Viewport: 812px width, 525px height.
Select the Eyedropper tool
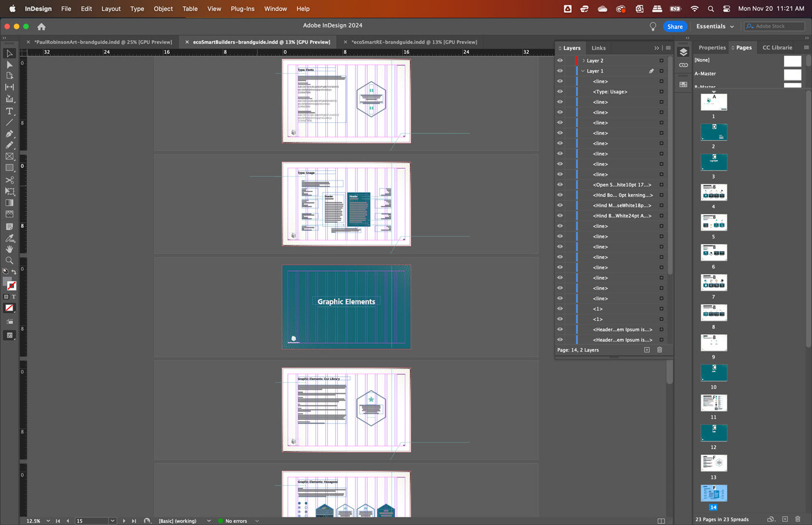[9, 238]
